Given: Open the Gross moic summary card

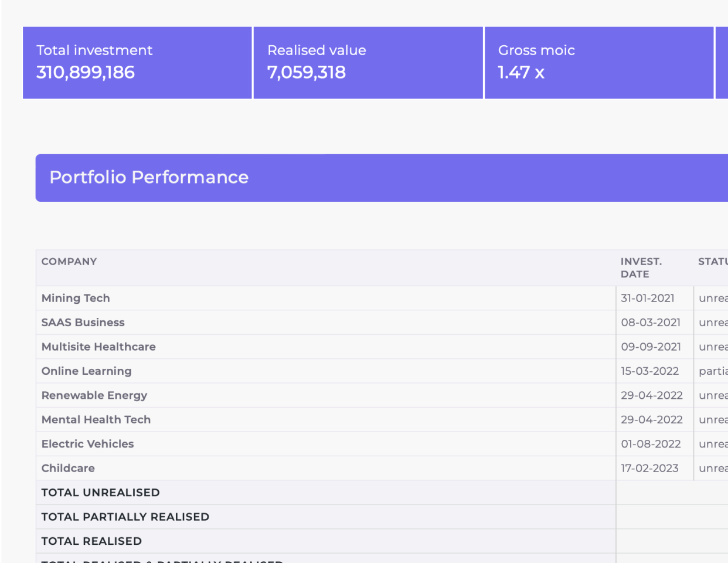Looking at the screenshot, I should [599, 63].
